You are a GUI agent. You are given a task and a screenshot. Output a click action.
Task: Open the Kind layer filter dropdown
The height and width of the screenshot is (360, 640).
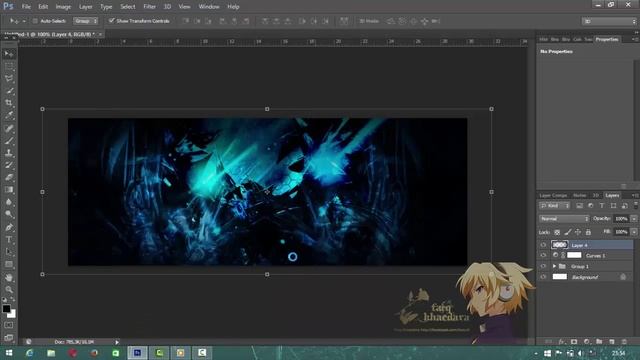coord(554,206)
